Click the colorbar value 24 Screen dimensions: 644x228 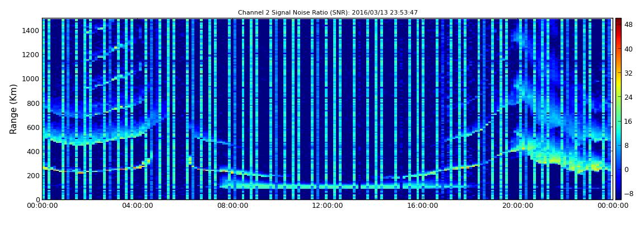point(628,97)
